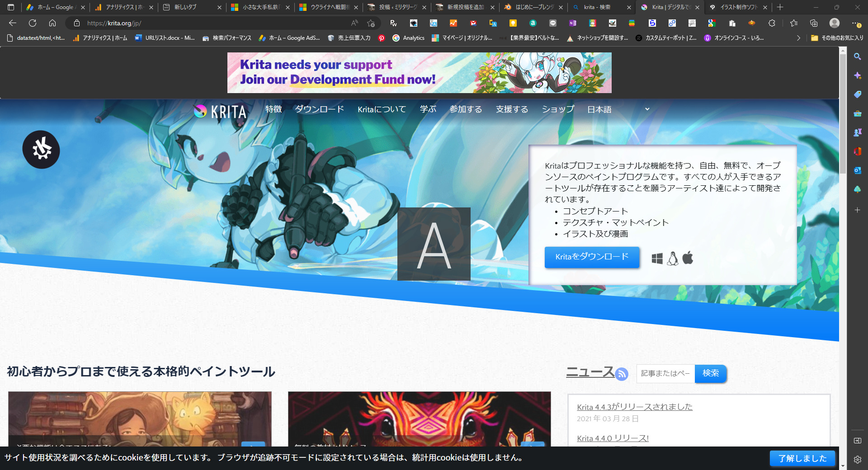Viewport: 868px width, 470px height.
Task: Open the sidebar Outlook icon
Action: point(857,170)
